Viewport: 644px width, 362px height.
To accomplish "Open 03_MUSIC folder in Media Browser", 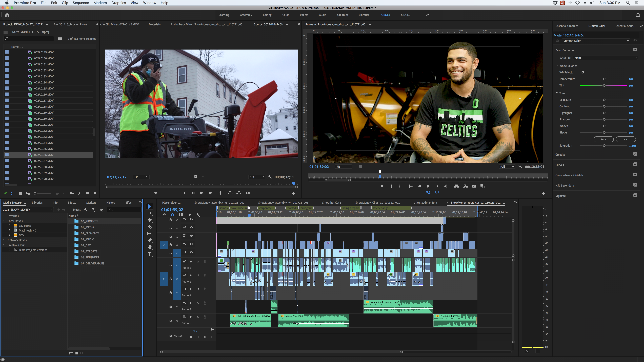I will 87,239.
